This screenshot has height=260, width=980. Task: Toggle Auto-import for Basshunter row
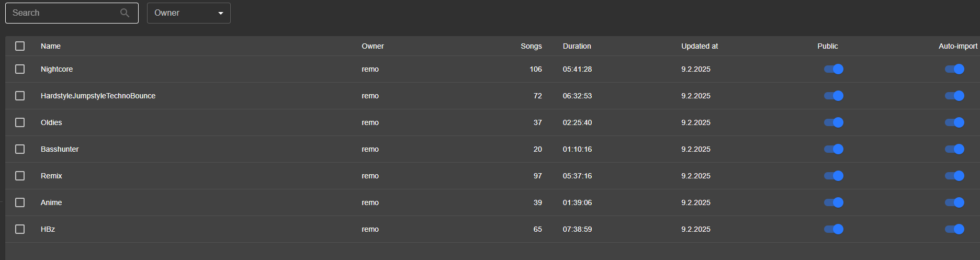click(x=954, y=149)
